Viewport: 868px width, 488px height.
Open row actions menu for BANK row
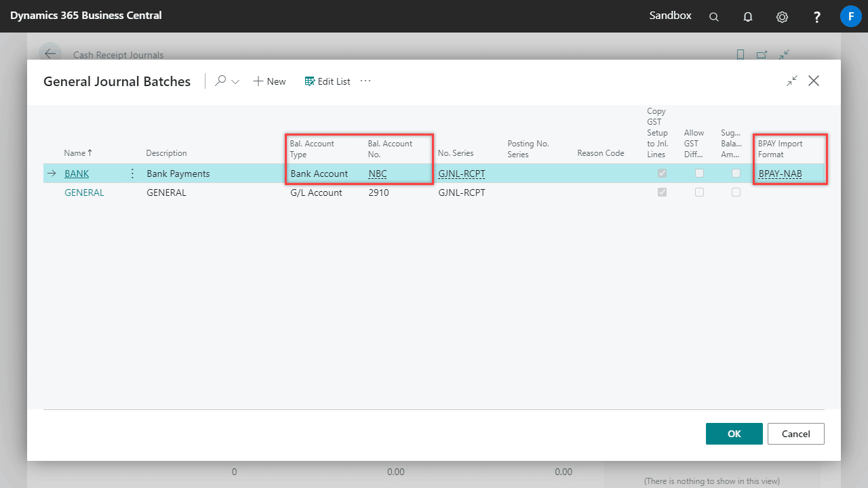[x=132, y=174]
